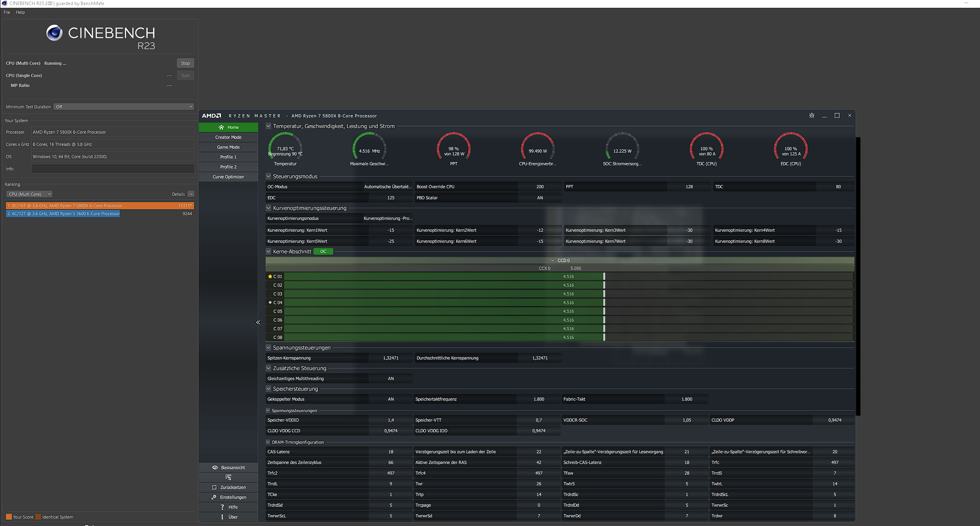Click the Zurücksetzen reset icon
Screen dimensions: 980x526
click(x=214, y=487)
